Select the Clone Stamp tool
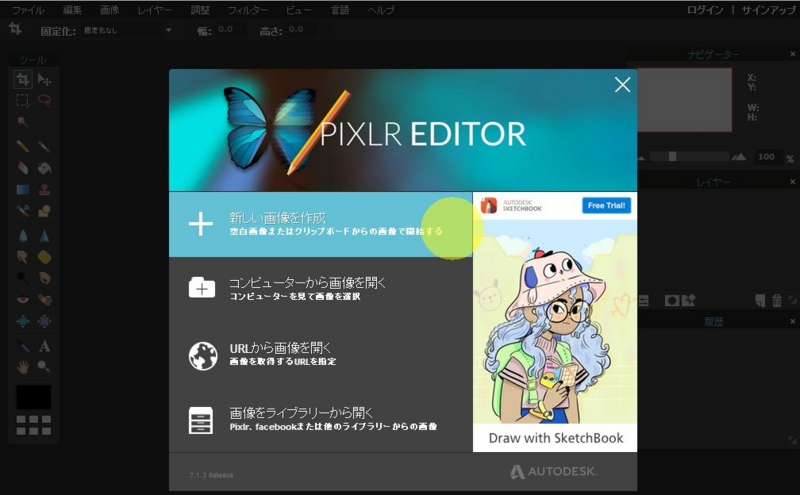This screenshot has height=495, width=800. 44,189
